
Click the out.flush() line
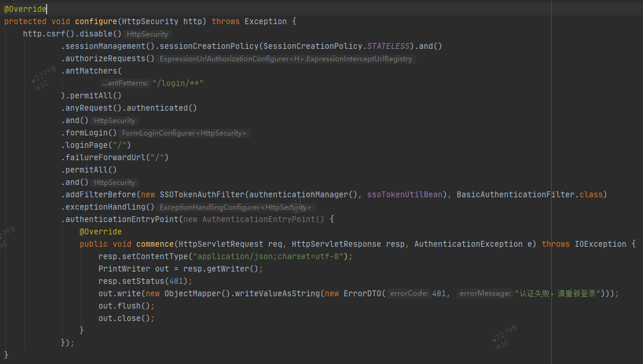126,306
